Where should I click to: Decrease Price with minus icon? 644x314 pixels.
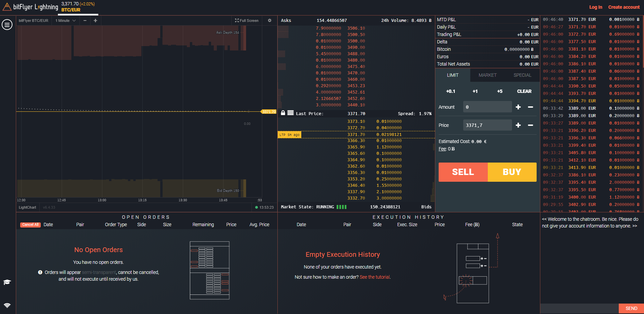(531, 125)
